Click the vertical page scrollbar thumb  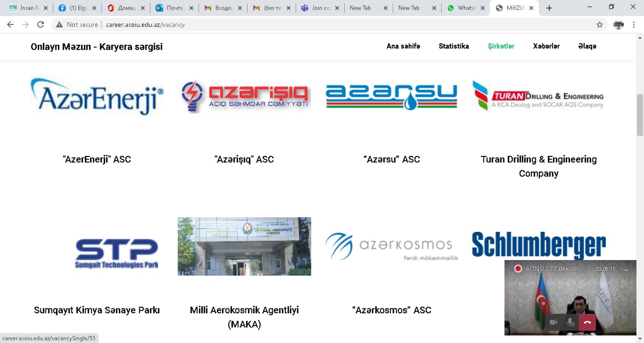(x=640, y=115)
